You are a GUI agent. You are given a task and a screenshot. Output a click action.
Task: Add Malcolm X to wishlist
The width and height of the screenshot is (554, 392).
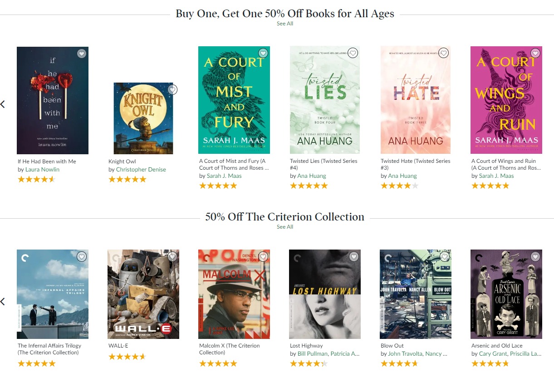263,257
